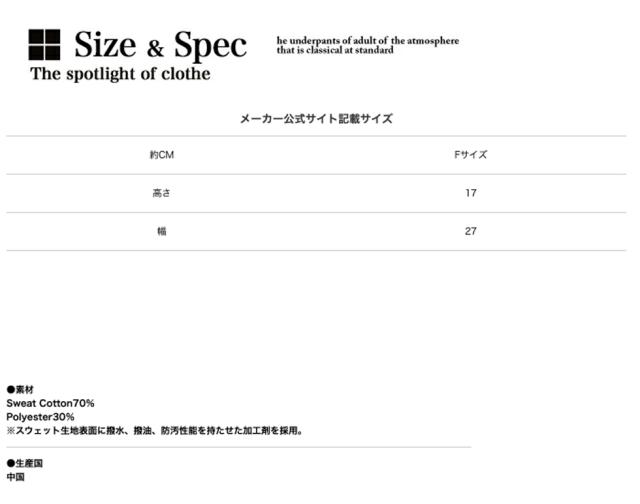640x504 pixels.
Task: Click the ※スウェット生地表面 note text
Action: (x=155, y=431)
